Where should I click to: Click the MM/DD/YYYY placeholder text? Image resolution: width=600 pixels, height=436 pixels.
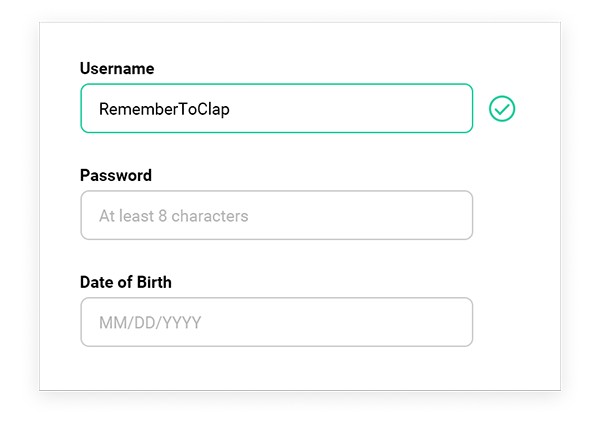coord(151,323)
